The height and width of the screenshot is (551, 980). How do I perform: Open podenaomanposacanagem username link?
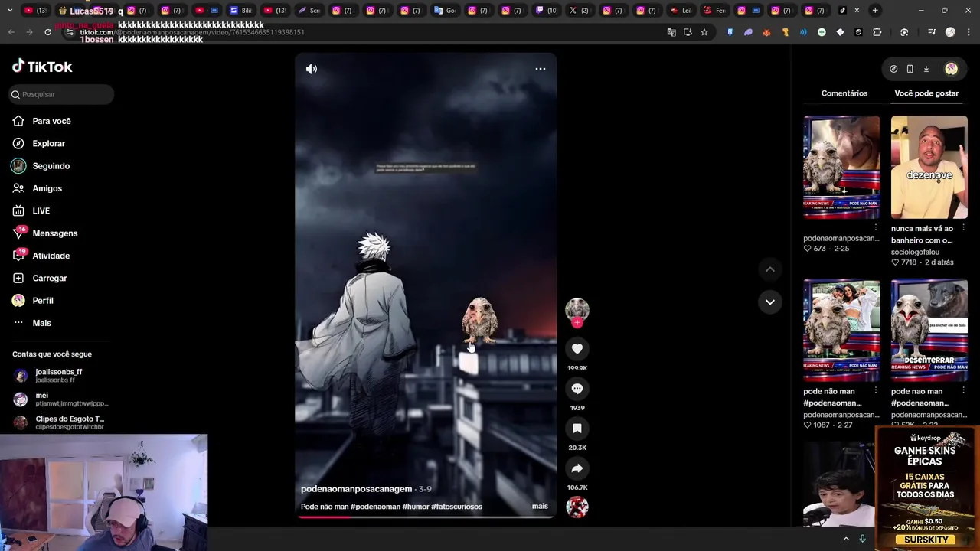(356, 489)
